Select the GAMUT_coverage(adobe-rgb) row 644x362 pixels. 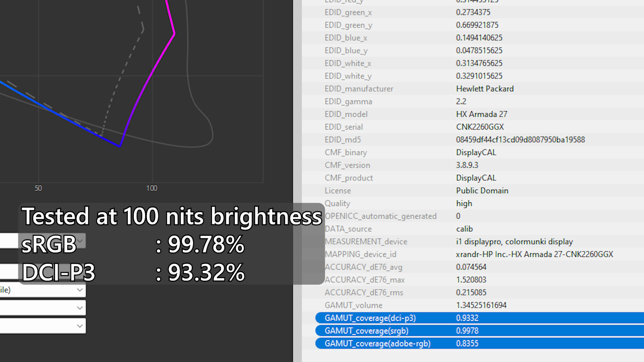(377, 344)
